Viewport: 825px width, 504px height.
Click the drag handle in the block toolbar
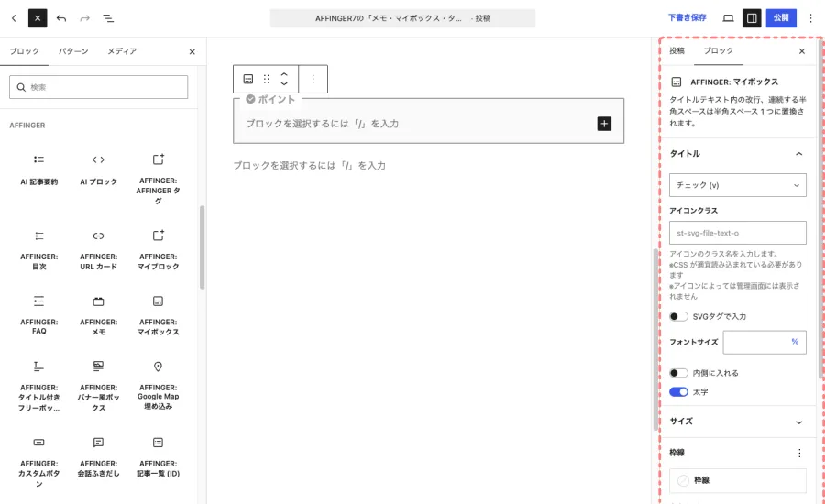[266, 79]
